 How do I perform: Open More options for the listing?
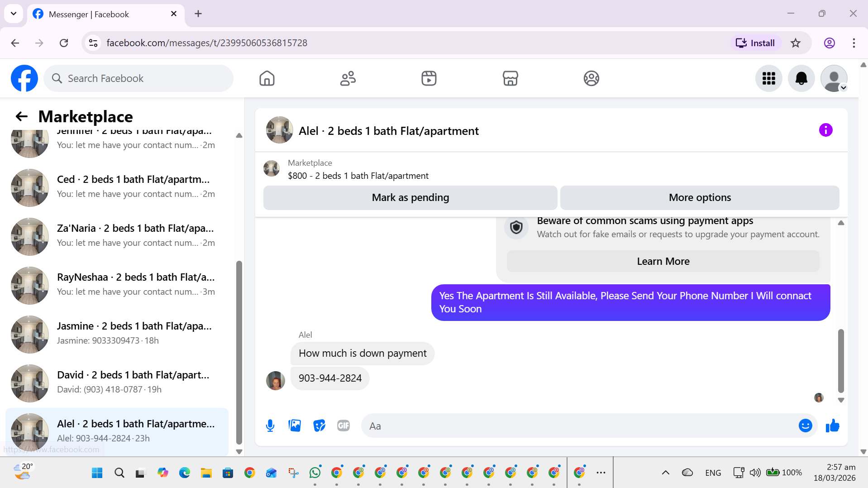pos(700,197)
